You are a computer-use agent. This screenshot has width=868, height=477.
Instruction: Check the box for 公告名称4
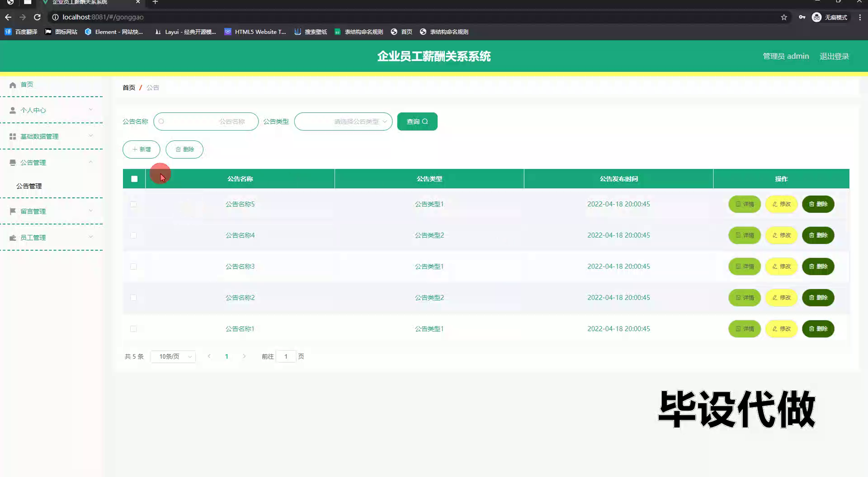[133, 235]
